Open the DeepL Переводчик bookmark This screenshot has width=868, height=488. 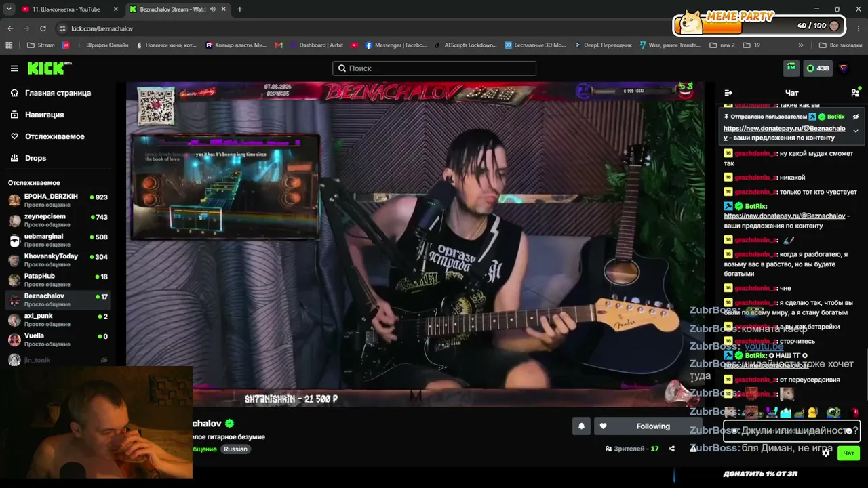pos(603,45)
